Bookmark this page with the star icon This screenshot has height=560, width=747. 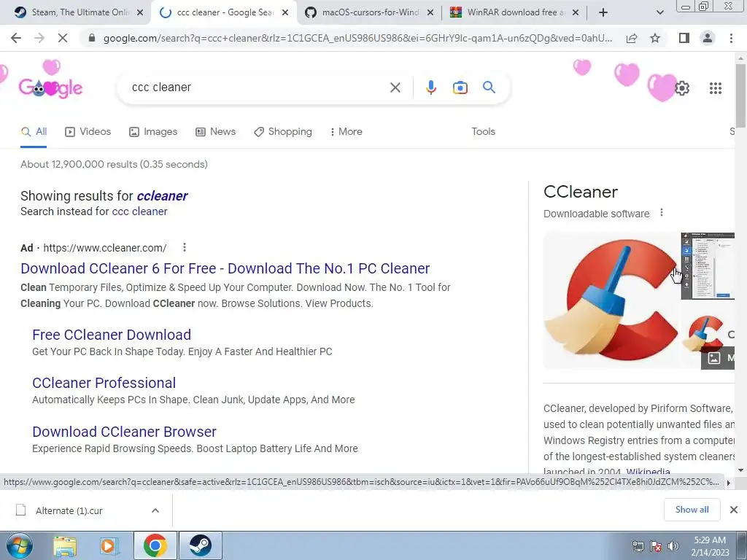[655, 38]
